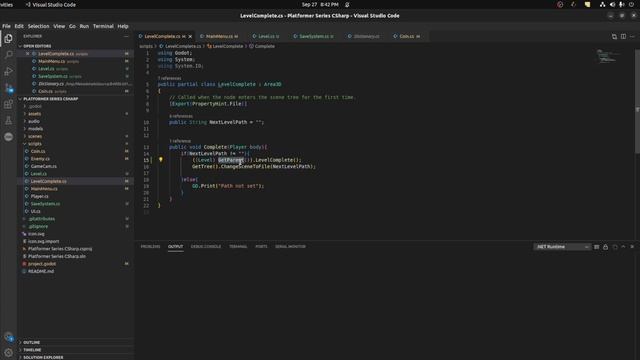Open the File menu

click(7, 26)
